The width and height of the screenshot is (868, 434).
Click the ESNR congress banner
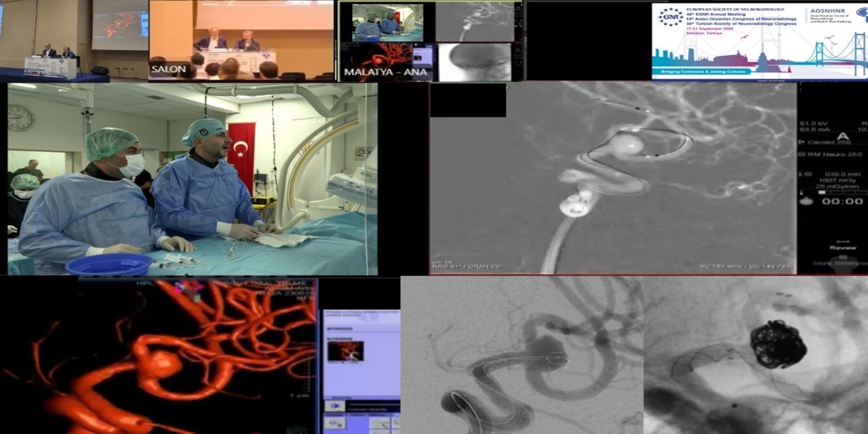pyautogui.click(x=759, y=41)
